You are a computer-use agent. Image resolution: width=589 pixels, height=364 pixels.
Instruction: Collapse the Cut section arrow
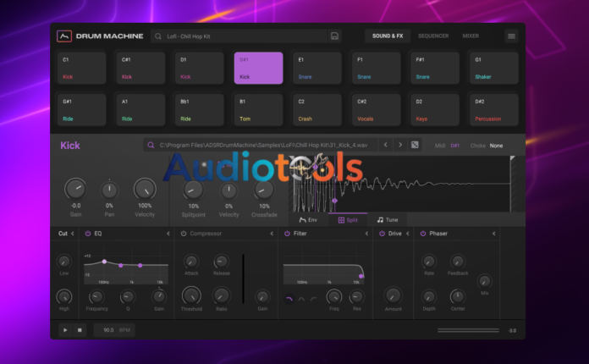coord(74,234)
